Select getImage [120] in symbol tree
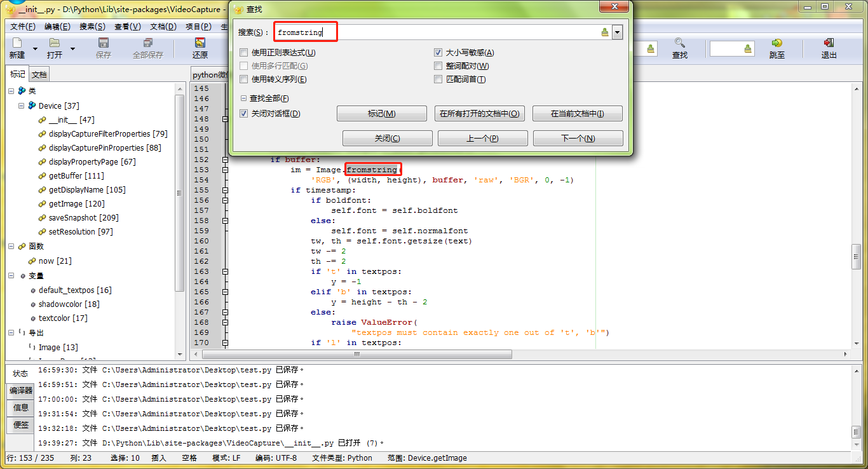This screenshot has width=868, height=469. (x=76, y=204)
